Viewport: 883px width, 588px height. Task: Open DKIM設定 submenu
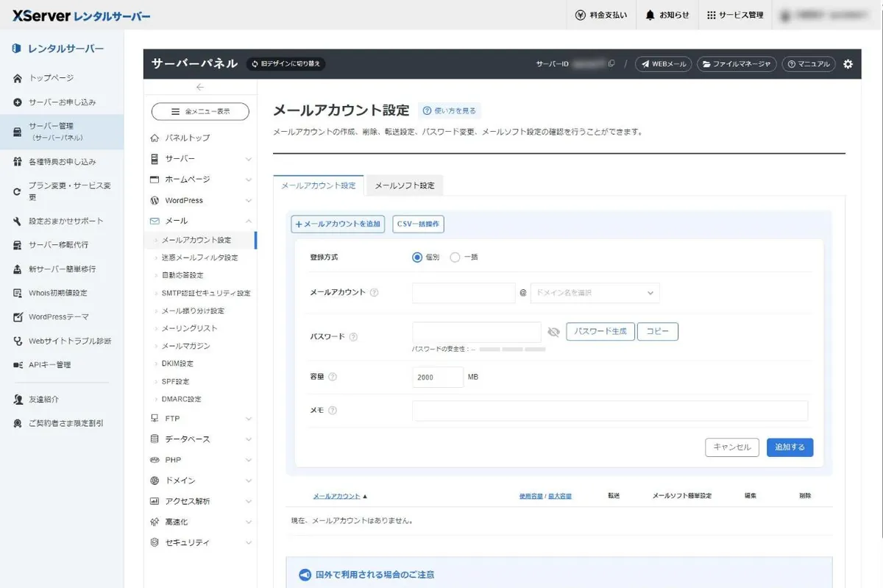pyautogui.click(x=177, y=364)
